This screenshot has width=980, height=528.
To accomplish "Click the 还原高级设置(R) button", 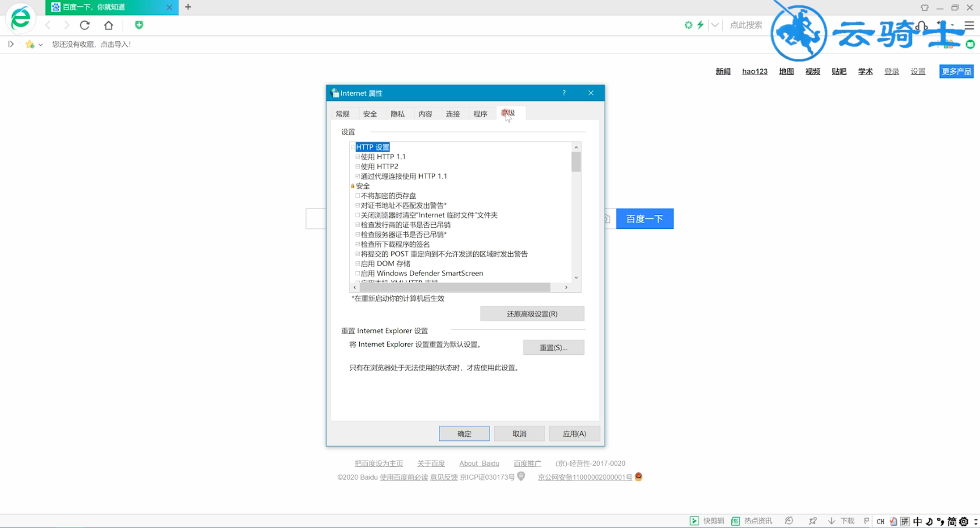I will 532,314.
